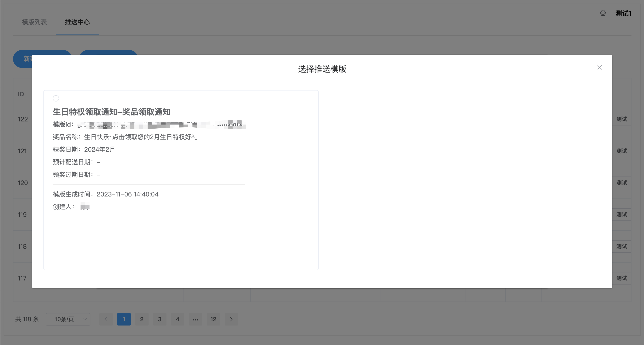644x345 pixels.
Task: Jump to pagination page 12
Action: click(x=213, y=319)
